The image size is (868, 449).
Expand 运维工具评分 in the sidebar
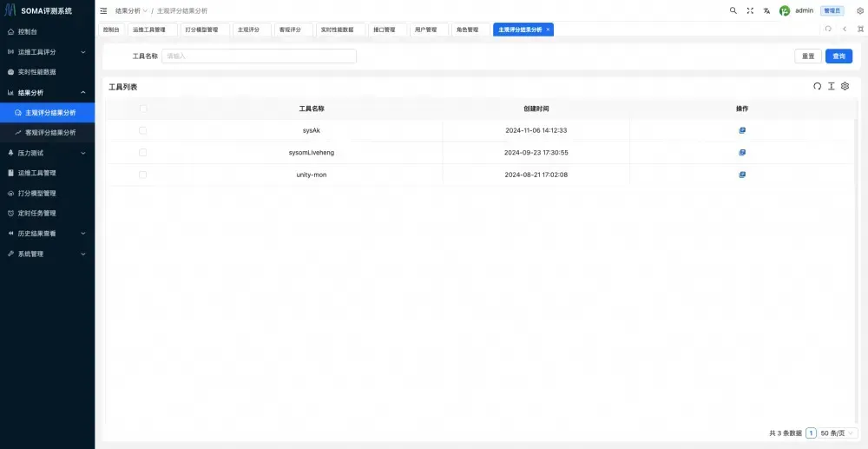47,52
